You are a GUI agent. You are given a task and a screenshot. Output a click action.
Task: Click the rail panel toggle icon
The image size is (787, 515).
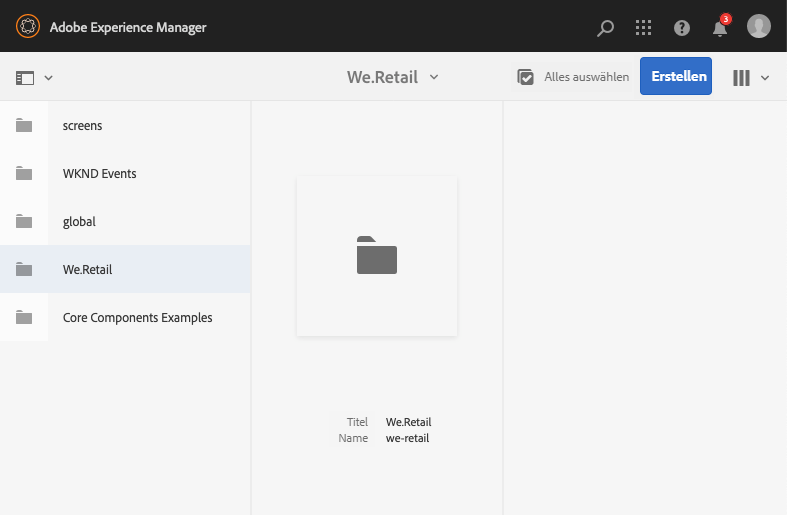pos(25,77)
